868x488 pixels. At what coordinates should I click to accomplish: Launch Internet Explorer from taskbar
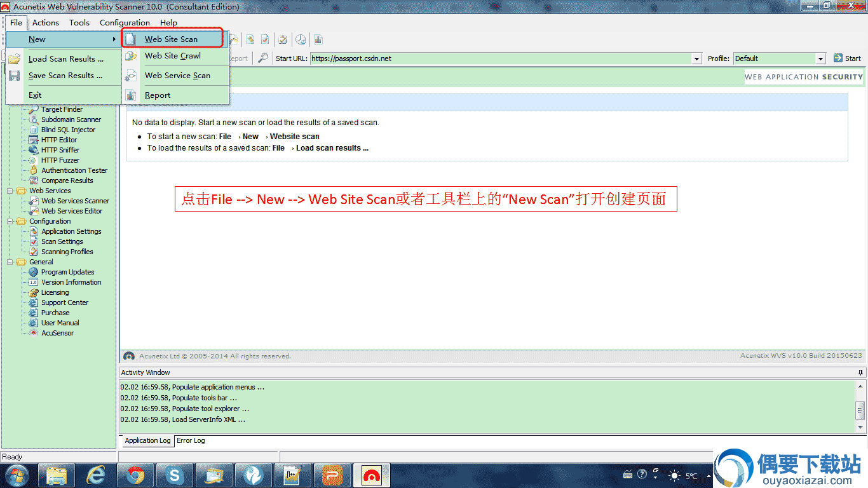tap(96, 475)
